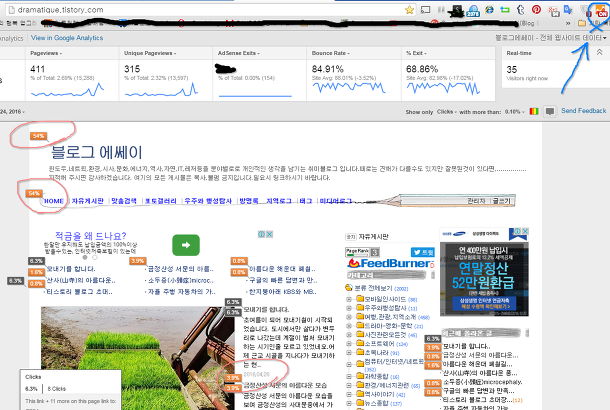Show hidden bookmarks via the » chevron
This screenshot has height=410, width=610.
pos(568,23)
